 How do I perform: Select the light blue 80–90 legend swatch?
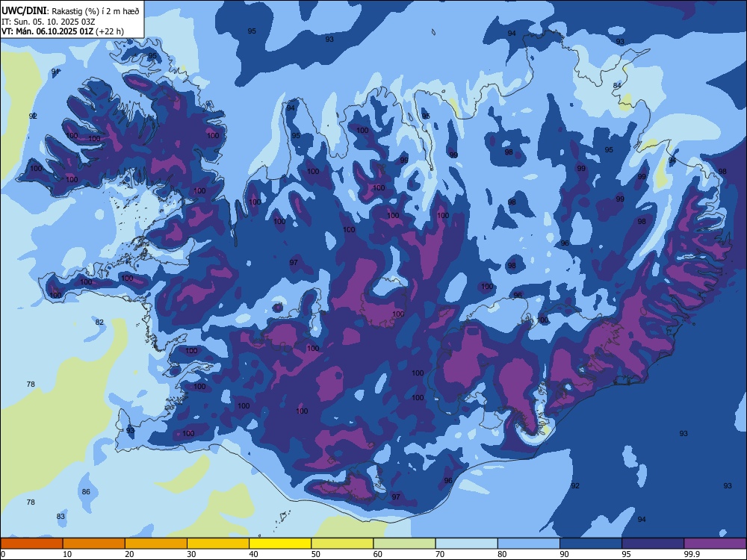[529, 544]
